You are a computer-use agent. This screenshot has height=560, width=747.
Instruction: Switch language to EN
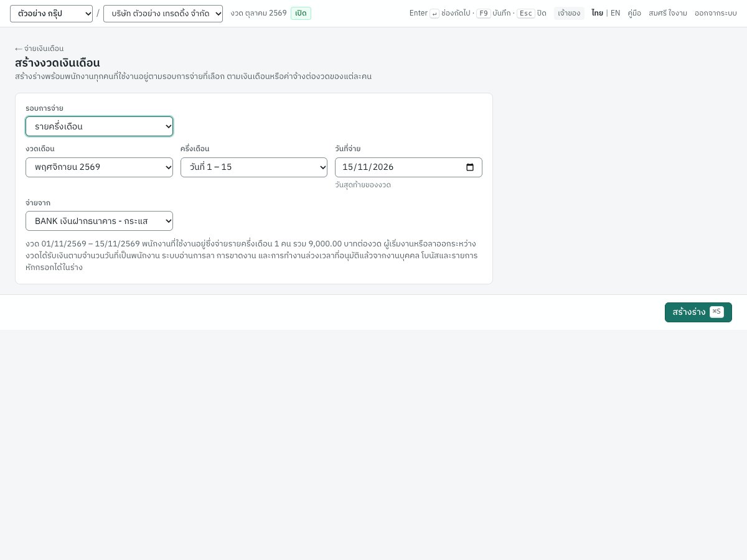click(x=615, y=13)
